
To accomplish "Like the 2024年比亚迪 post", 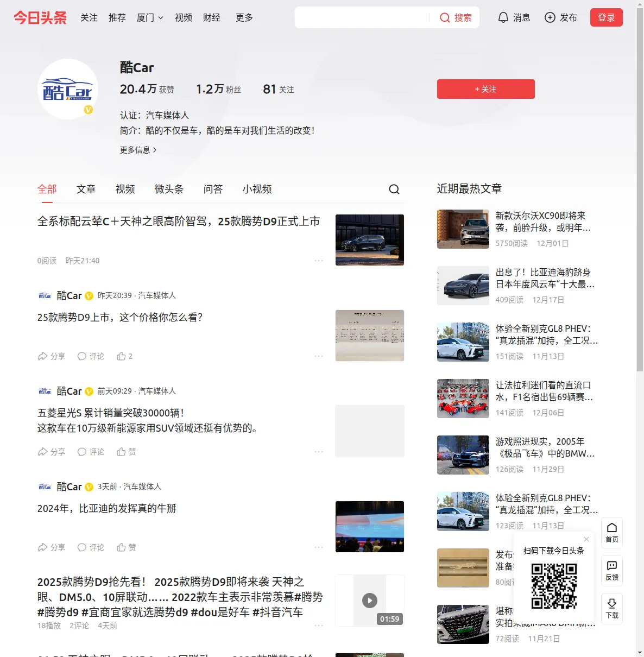I will point(127,547).
